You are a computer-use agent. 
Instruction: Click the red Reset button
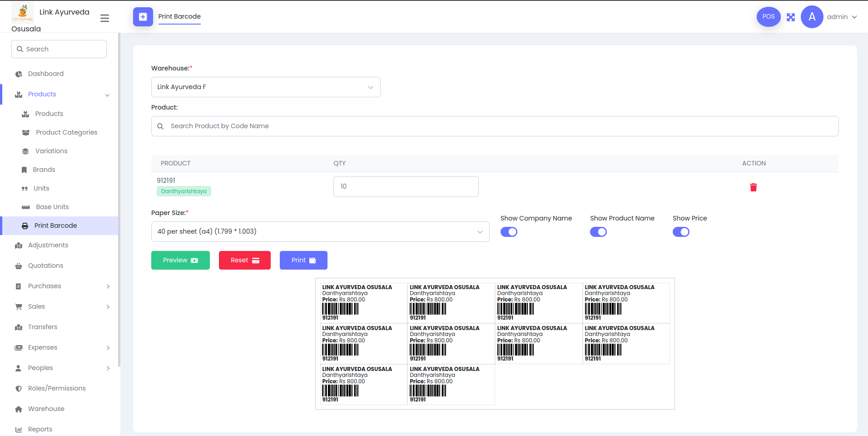[x=245, y=260]
